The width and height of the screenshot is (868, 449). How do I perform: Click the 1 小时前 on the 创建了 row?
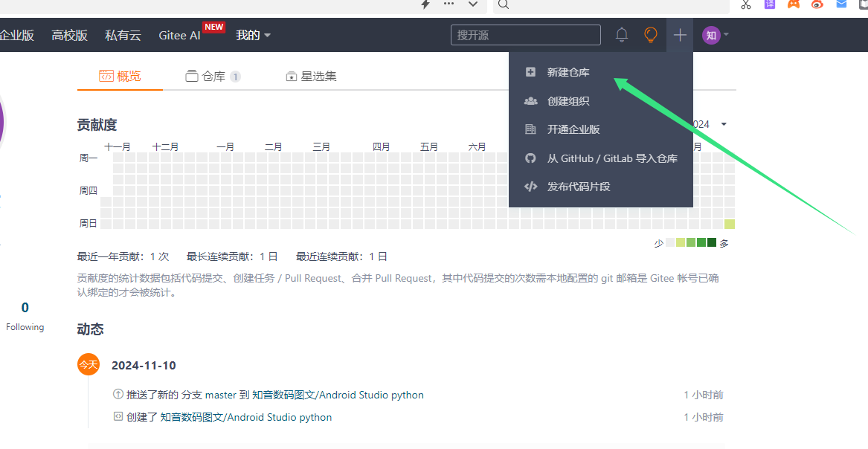click(x=704, y=417)
